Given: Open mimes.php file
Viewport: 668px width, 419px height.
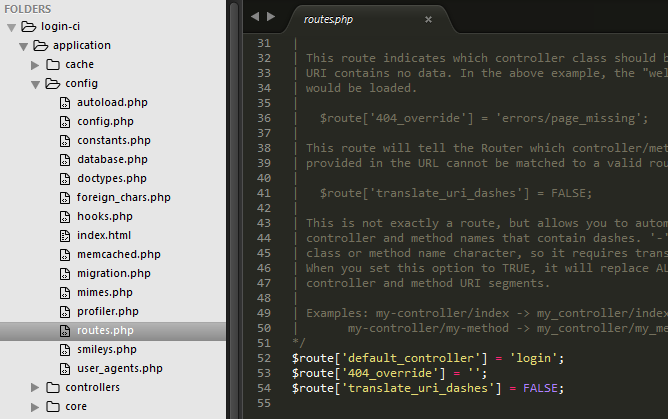Looking at the screenshot, I should (105, 292).
